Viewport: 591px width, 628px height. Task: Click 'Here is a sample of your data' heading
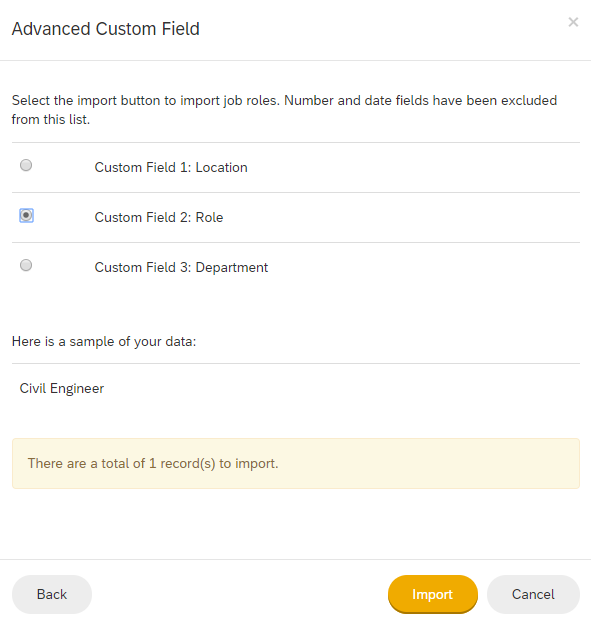[x=104, y=342]
